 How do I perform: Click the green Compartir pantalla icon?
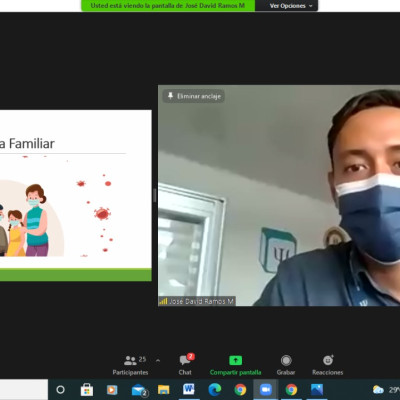point(235,360)
